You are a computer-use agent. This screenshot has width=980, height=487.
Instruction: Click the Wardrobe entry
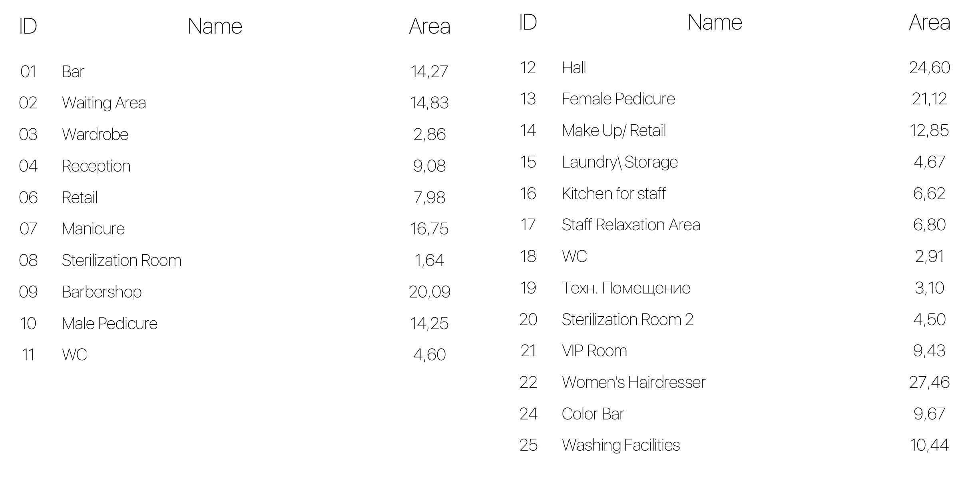click(x=95, y=134)
